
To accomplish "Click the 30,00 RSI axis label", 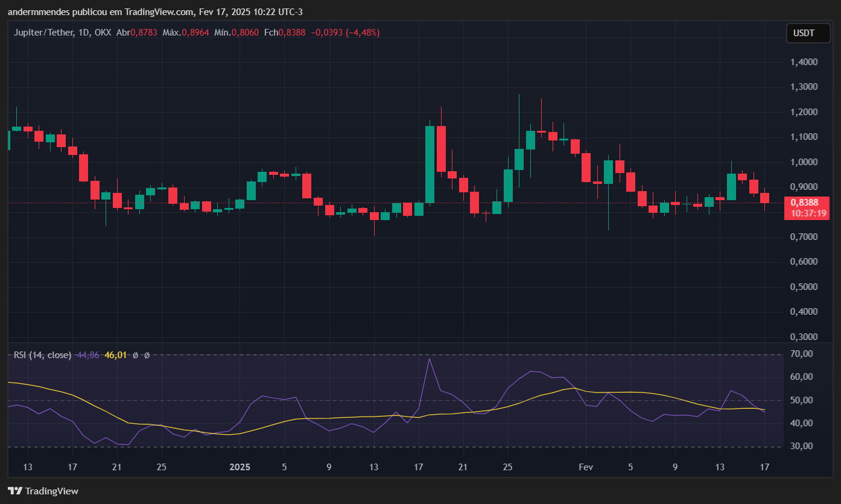I will pyautogui.click(x=802, y=447).
